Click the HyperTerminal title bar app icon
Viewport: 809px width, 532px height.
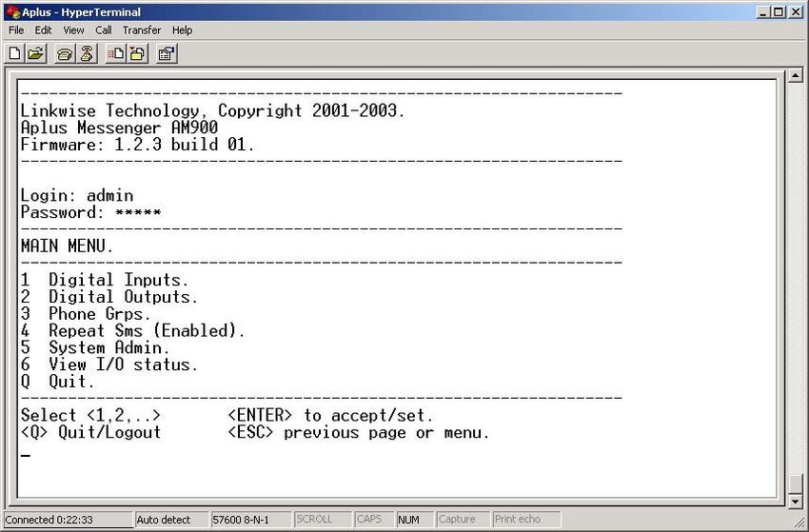coord(12,11)
